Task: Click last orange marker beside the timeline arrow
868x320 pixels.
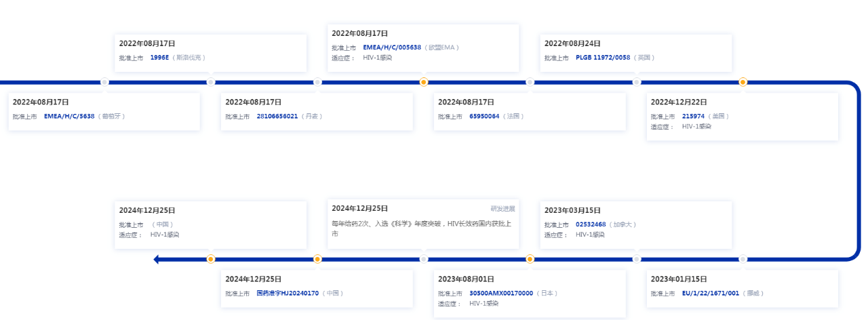Action: click(x=211, y=259)
